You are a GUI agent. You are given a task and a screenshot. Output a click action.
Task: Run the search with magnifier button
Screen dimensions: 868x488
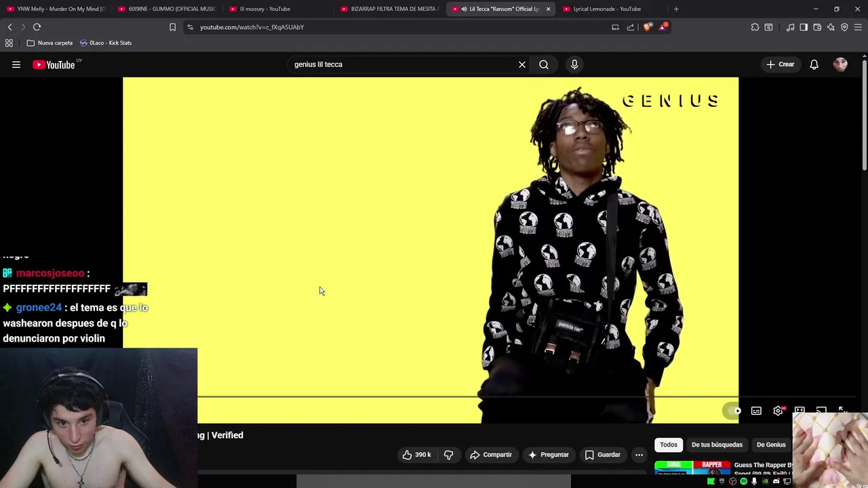point(544,64)
